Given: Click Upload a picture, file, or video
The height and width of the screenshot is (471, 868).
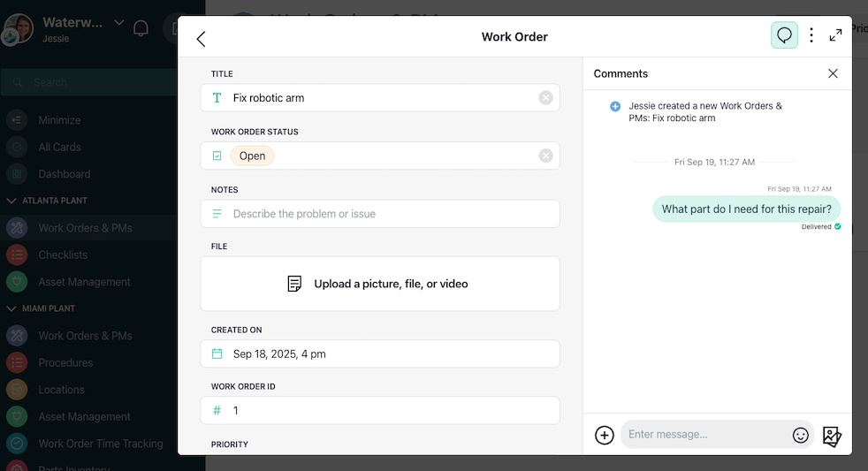Looking at the screenshot, I should point(380,284).
